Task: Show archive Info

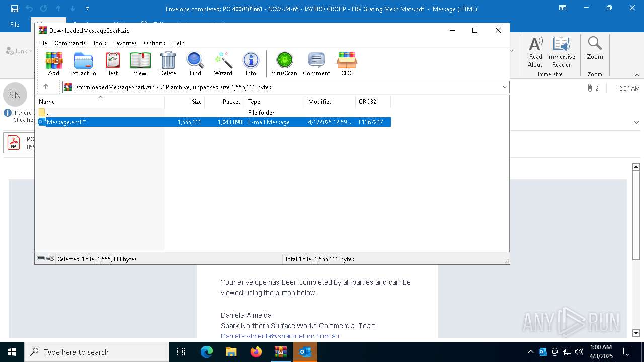Action: (x=251, y=64)
